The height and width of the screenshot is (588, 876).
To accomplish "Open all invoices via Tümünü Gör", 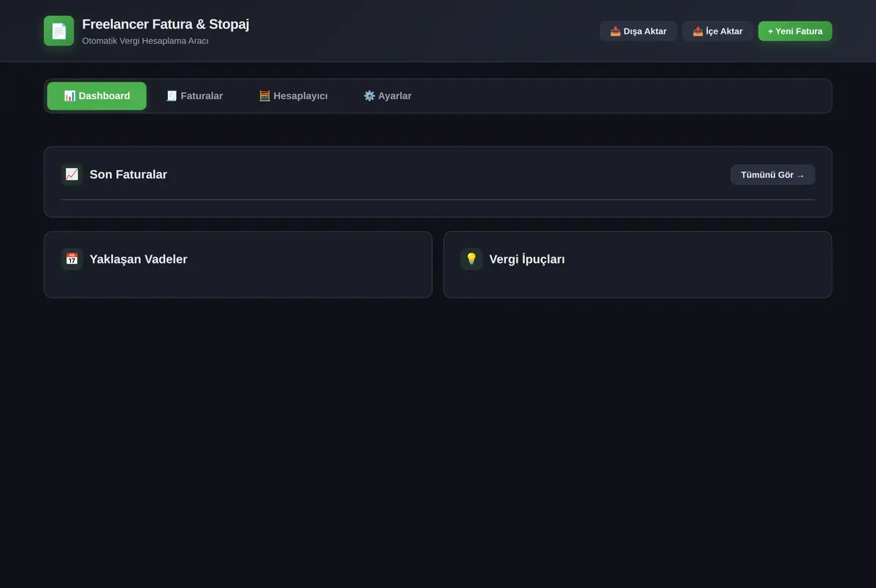I will pos(773,174).
